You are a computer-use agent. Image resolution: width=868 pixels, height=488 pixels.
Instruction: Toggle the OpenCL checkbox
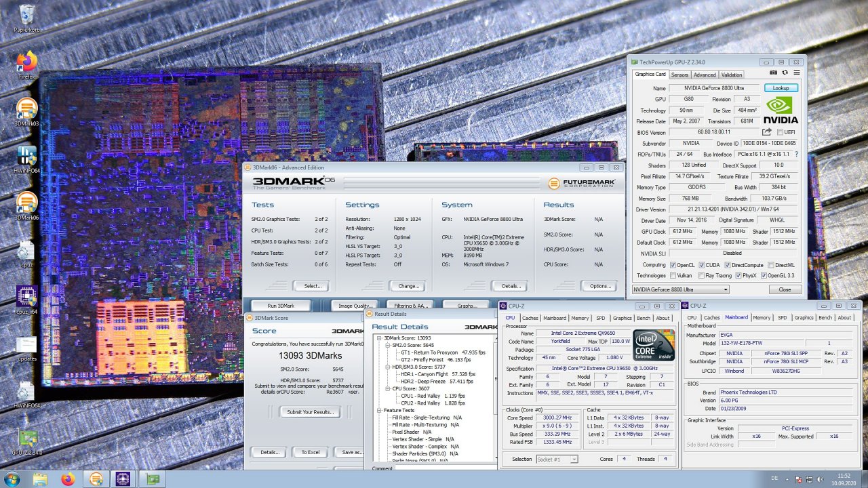pyautogui.click(x=673, y=265)
